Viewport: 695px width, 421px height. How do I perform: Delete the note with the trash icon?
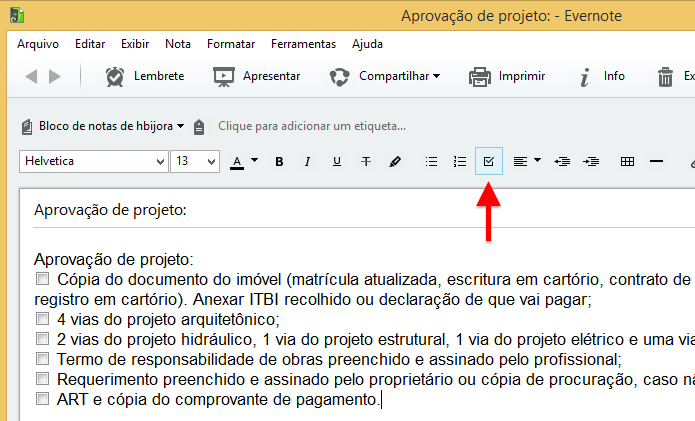[x=665, y=77]
